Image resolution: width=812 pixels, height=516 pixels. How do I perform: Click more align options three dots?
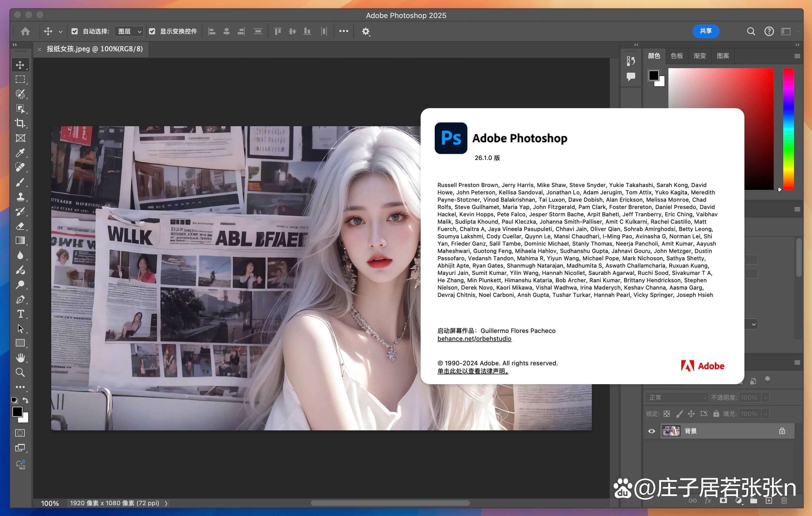(343, 31)
